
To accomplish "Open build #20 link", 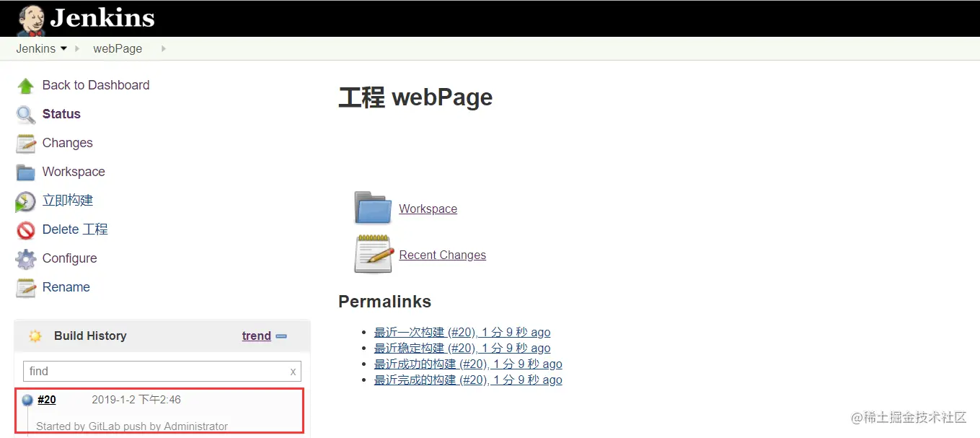I will [x=47, y=400].
